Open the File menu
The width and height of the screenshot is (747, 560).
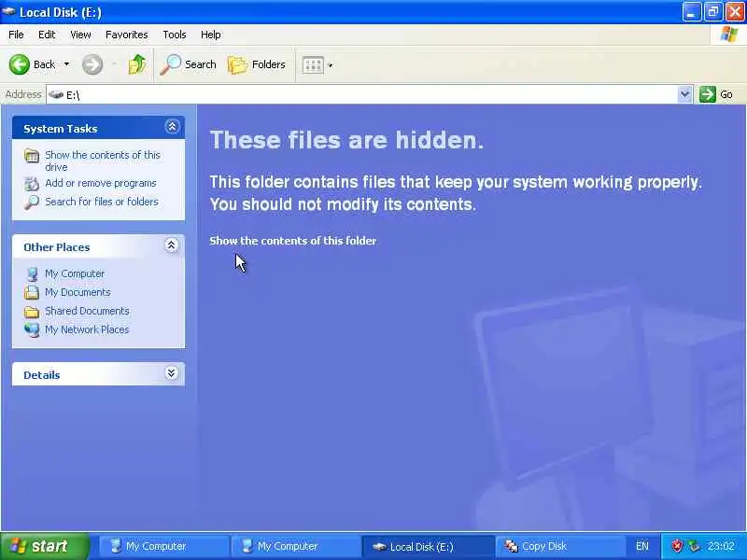16,35
